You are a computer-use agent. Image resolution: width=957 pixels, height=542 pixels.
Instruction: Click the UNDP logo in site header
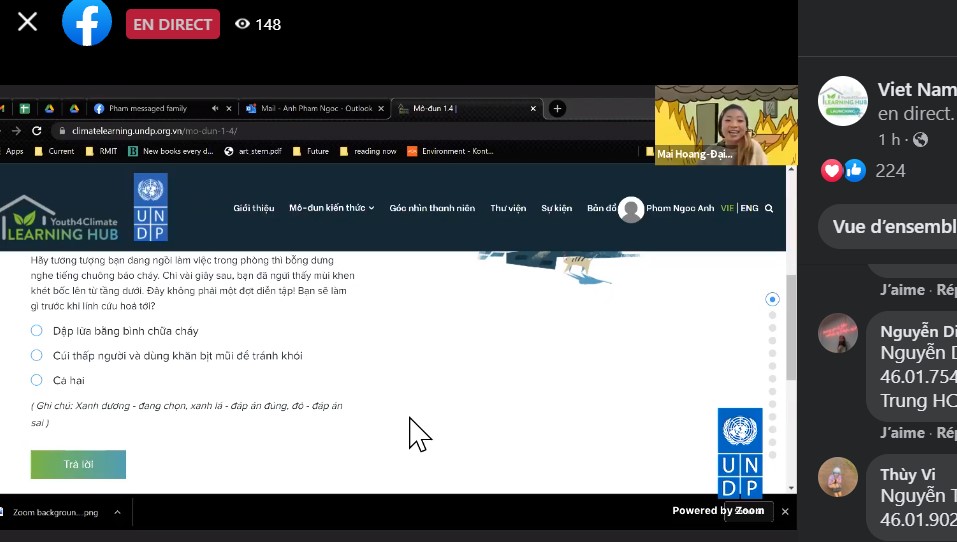point(151,208)
